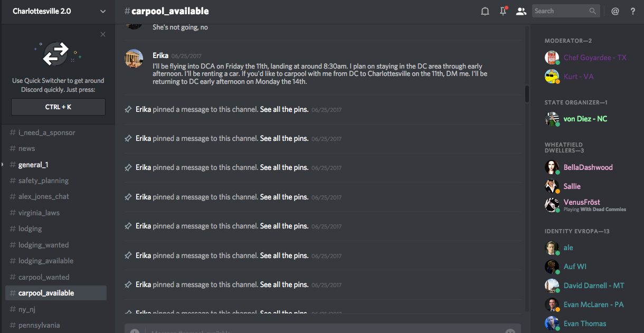Open Chef Goyardee - TX member profile

tap(594, 58)
